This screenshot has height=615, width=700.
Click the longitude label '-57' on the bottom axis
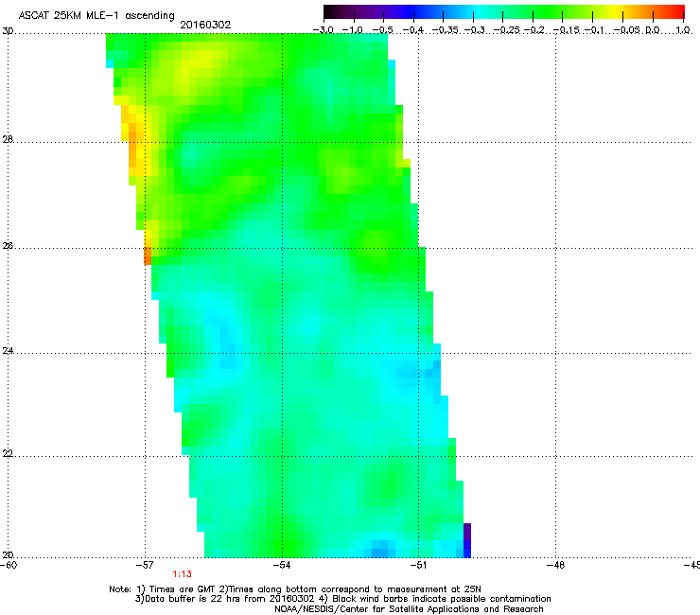(x=145, y=565)
